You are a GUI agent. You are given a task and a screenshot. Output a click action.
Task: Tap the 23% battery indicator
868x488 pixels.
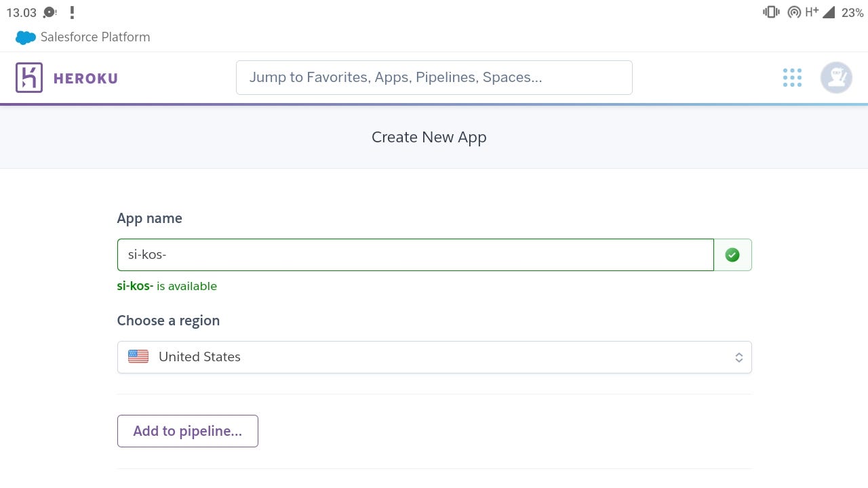(852, 12)
